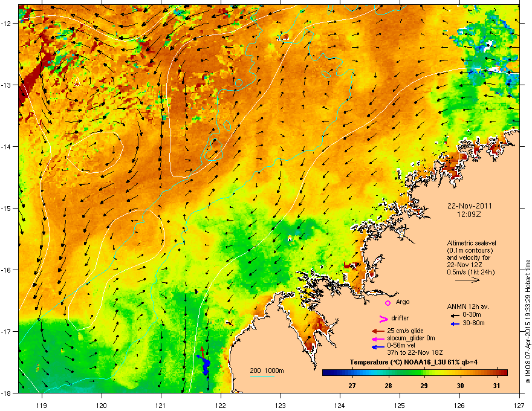Click the colorbar tick label 27
Screen dimensions: 532x411
pyautogui.click(x=352, y=386)
